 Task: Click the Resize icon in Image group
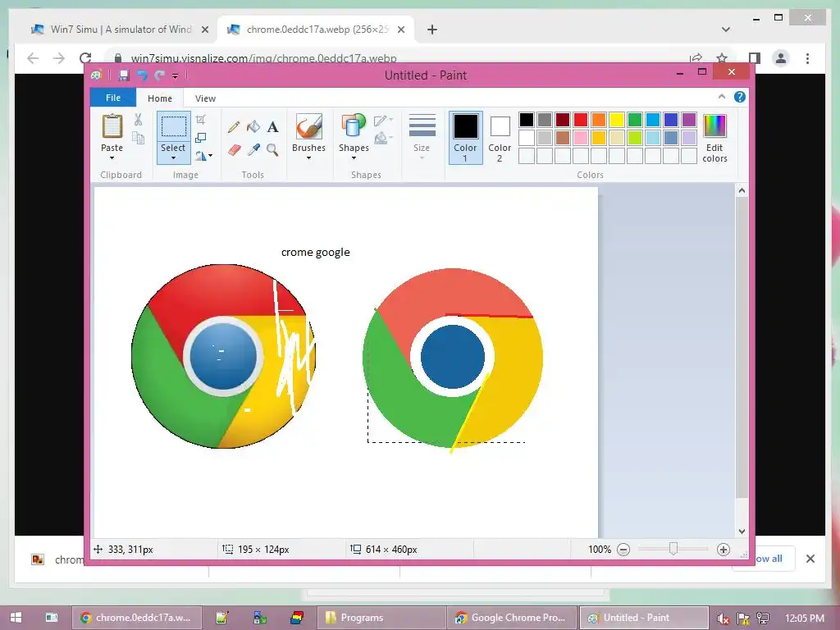(x=201, y=138)
